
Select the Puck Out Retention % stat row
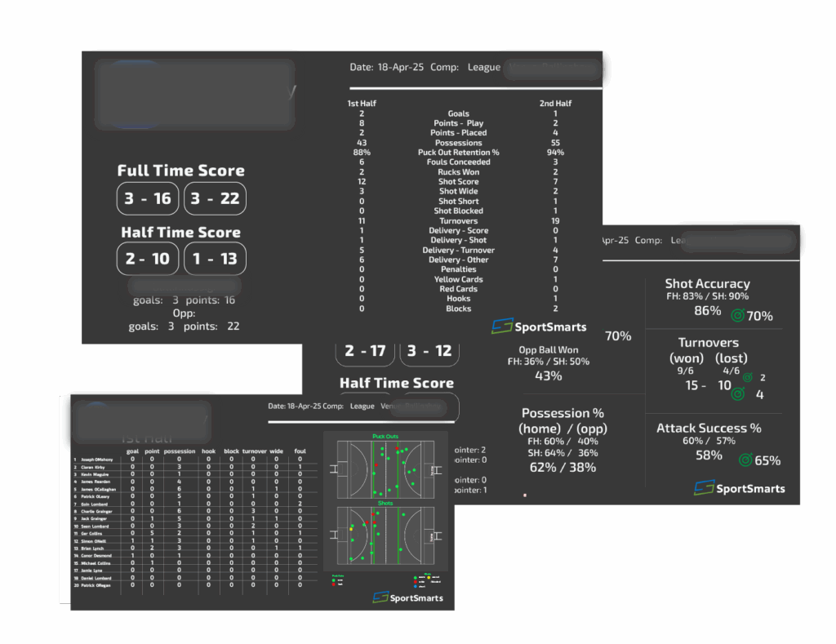click(x=458, y=153)
